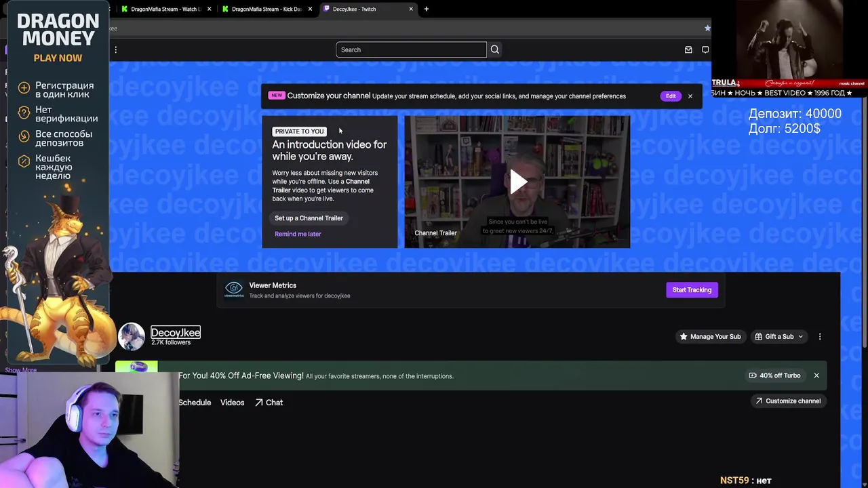Click the Start Tracking button
The image size is (868, 488).
point(692,290)
